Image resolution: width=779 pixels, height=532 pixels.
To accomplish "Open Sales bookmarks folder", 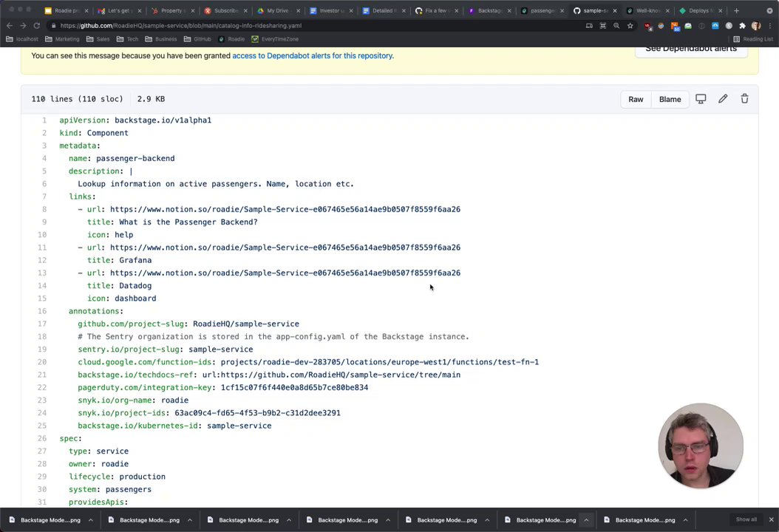I will coord(98,39).
